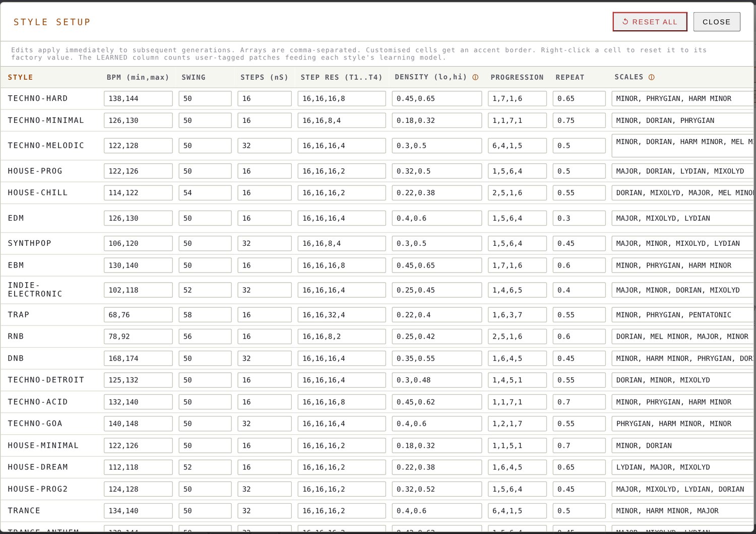
Task: Select the progression field for EDM
Action: (517, 218)
